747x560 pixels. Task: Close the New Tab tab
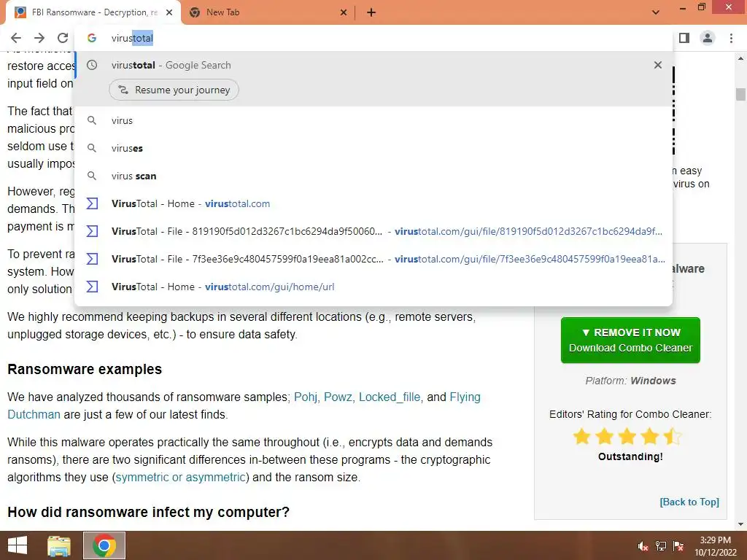click(344, 12)
